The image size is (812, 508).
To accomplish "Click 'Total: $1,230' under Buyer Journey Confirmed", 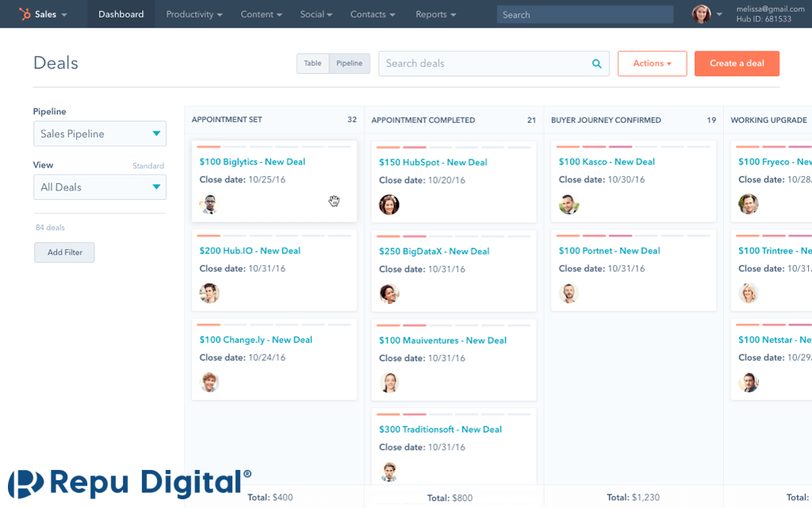I will coord(634,497).
